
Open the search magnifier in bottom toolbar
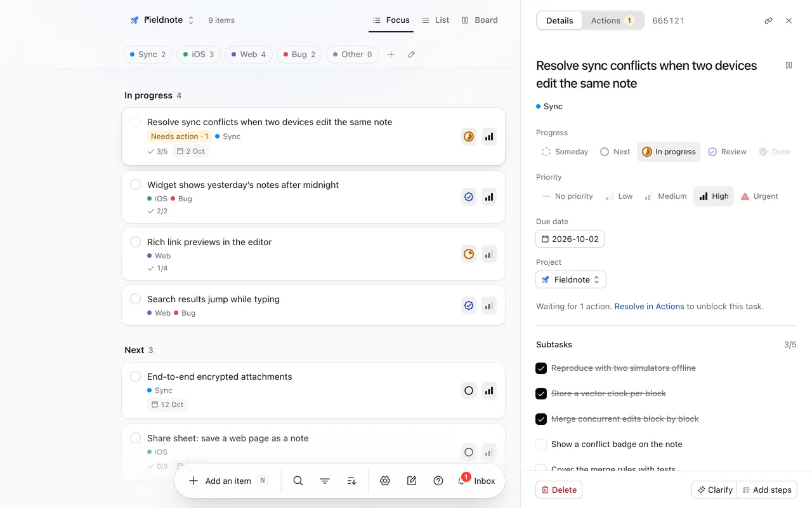(x=298, y=481)
